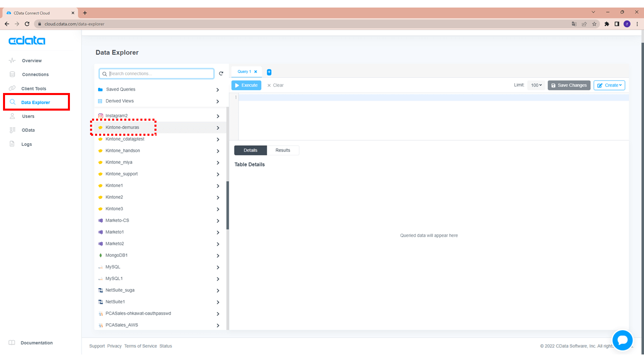The height and width of the screenshot is (362, 644).
Task: Click the Save Changes button
Action: coord(569,85)
